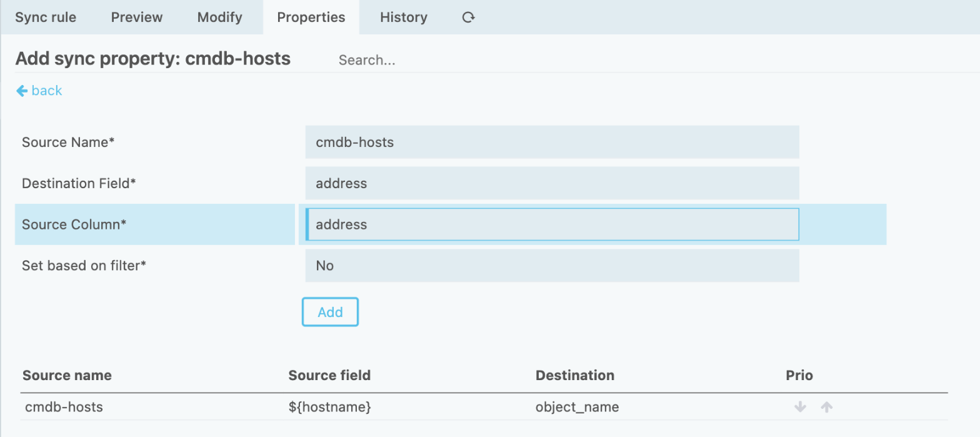Move cmdb-hosts property priority down
The width and height of the screenshot is (980, 437).
click(x=799, y=407)
